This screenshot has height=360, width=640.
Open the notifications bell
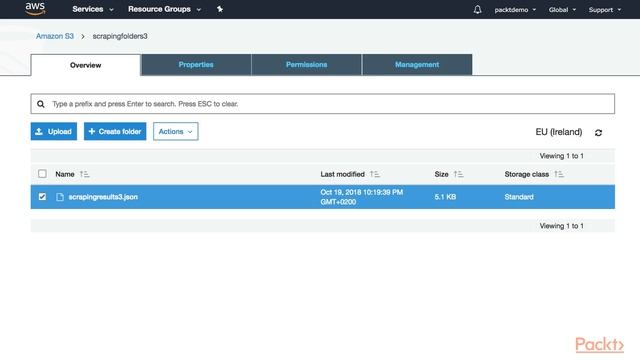(477, 9)
